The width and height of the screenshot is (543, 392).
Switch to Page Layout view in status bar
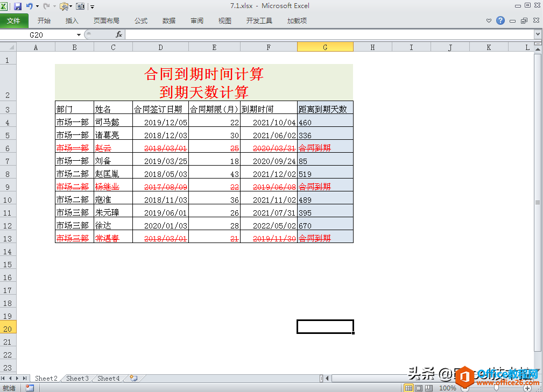click(419, 388)
